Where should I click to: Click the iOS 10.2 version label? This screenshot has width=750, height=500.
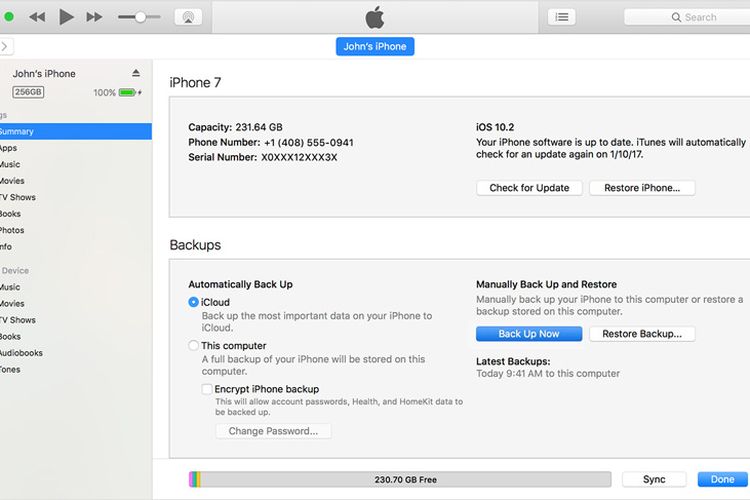click(x=495, y=127)
